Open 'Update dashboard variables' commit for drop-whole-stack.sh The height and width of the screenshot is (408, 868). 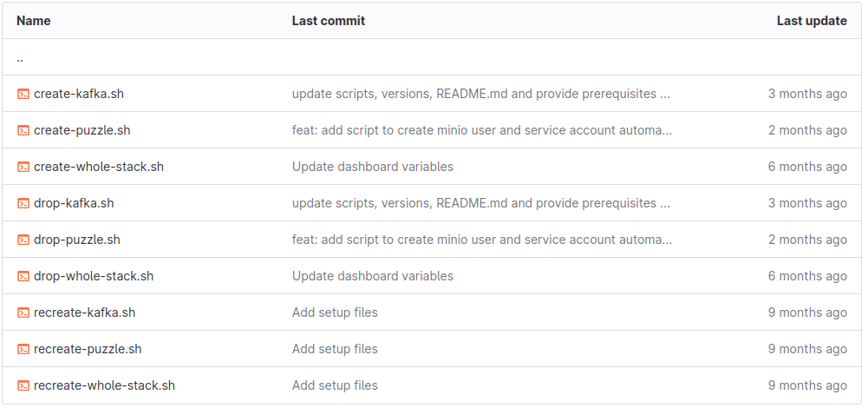pyautogui.click(x=373, y=276)
